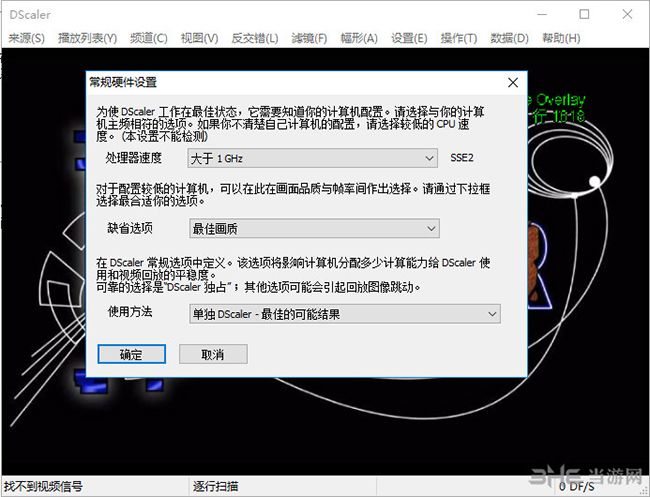Click the 缺省选项 label
The width and height of the screenshot is (650, 497).
pos(130,228)
